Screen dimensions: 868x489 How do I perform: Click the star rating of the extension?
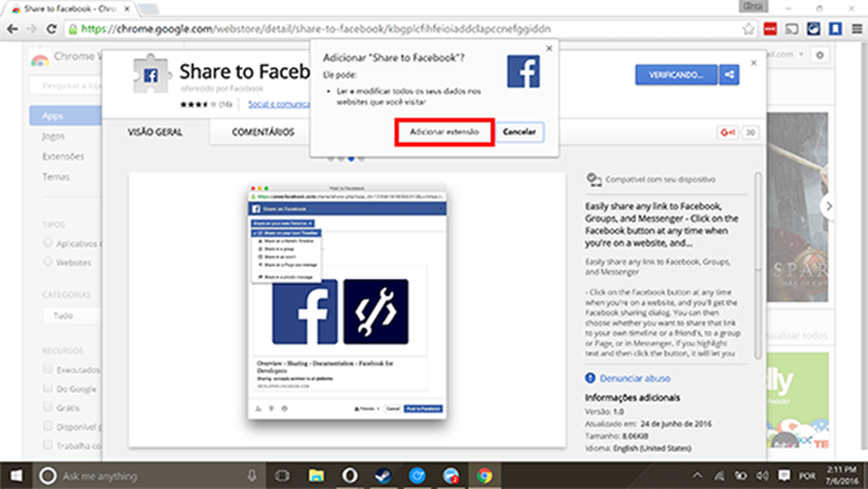click(198, 104)
